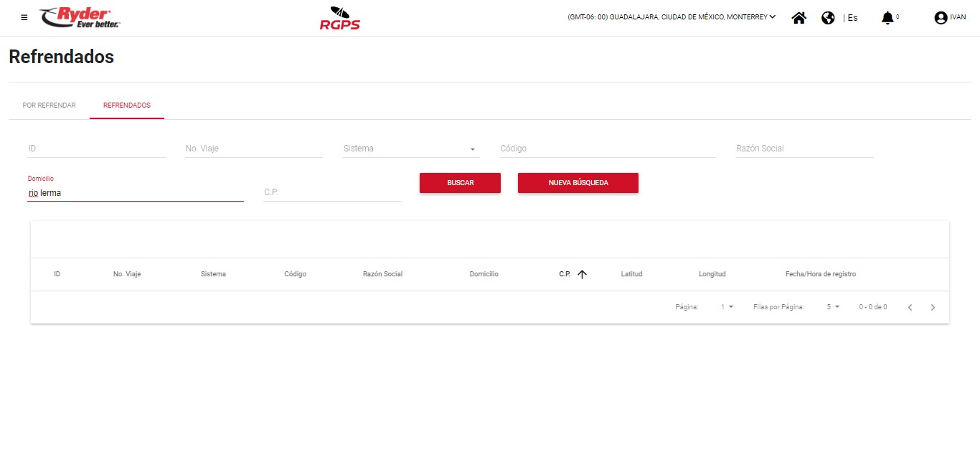
Task: Go to previous results page
Action: [x=910, y=307]
